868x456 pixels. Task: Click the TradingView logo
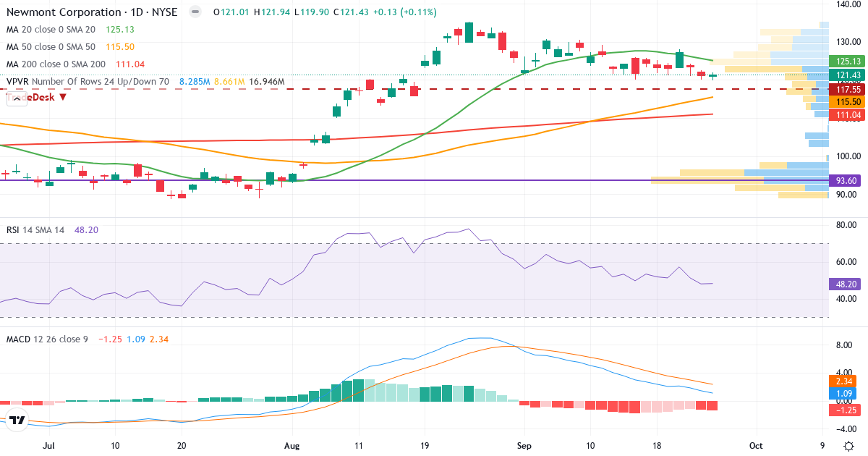coord(17,420)
